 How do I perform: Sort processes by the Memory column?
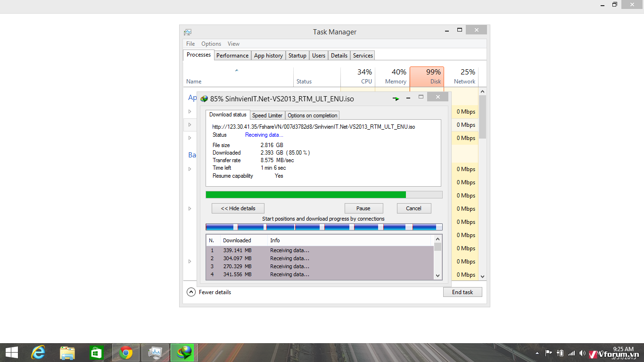point(392,76)
